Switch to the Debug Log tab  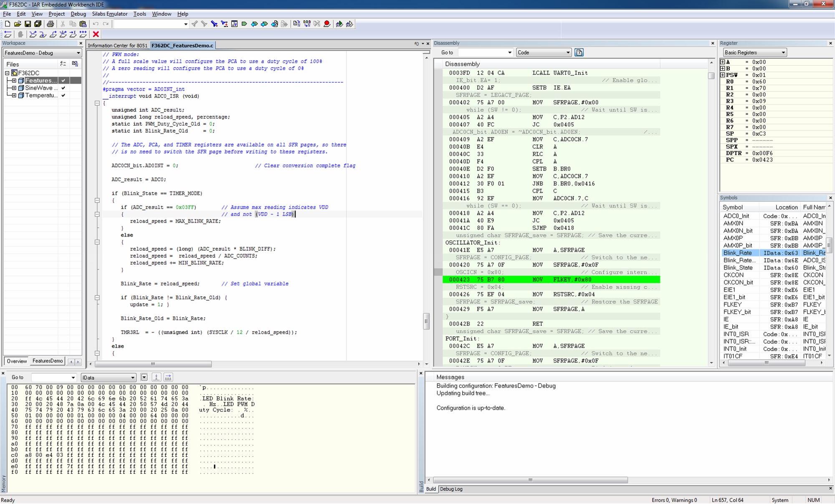(451, 489)
